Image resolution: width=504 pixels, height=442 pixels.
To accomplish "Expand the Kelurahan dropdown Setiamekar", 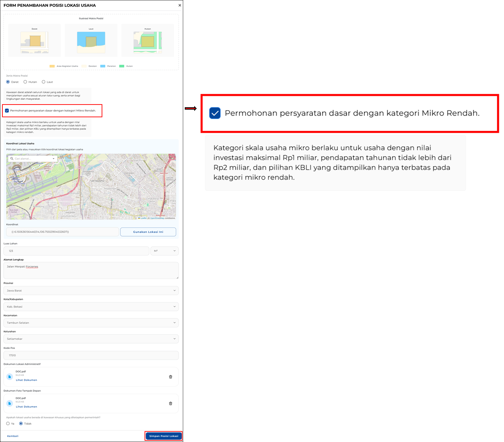I will pos(91,339).
